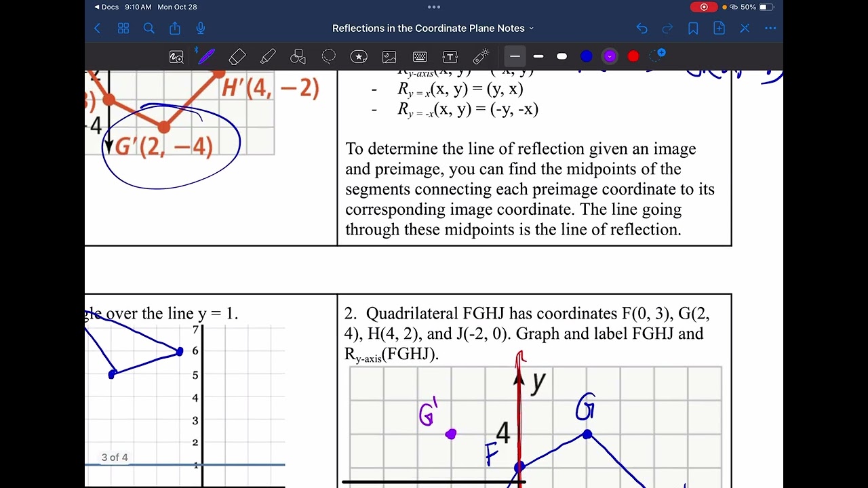Select the Shapes tool

(x=298, y=57)
